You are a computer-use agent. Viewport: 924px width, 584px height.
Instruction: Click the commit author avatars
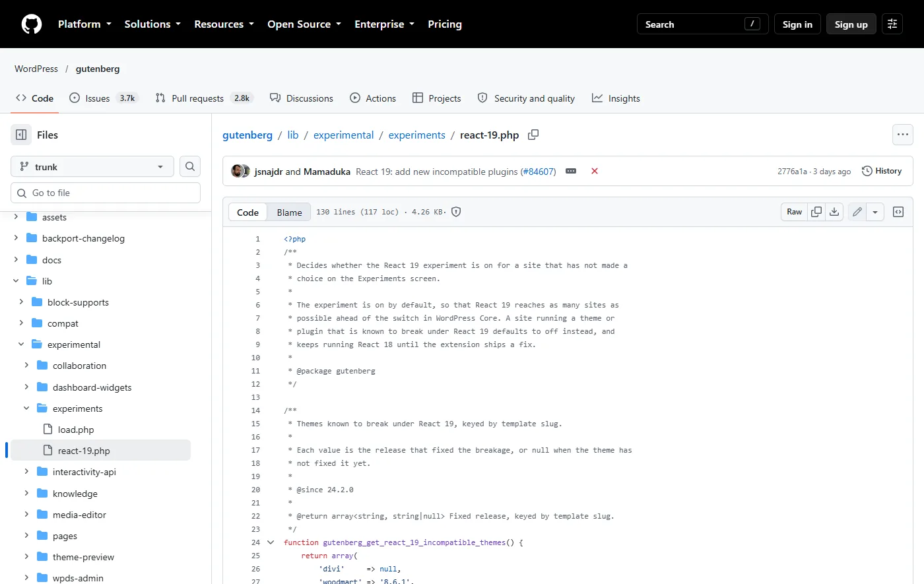(240, 171)
